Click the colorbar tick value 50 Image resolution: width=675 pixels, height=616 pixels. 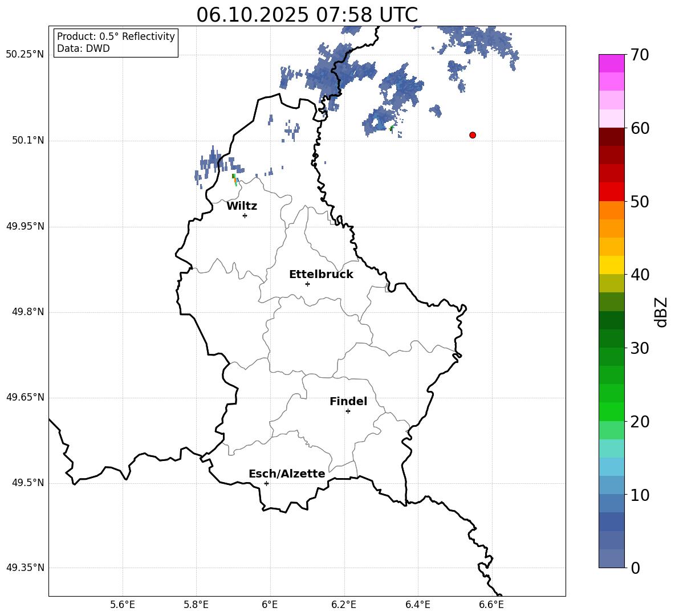point(640,202)
